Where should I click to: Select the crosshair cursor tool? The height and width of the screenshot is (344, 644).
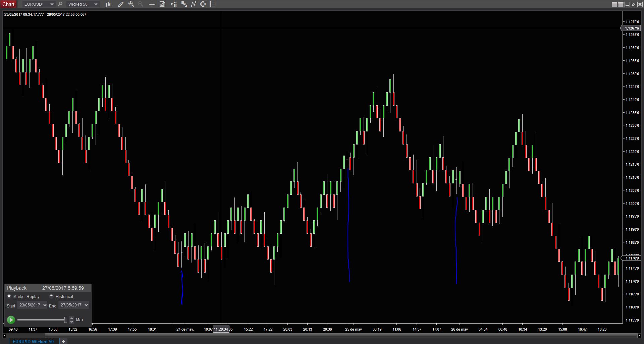(152, 4)
